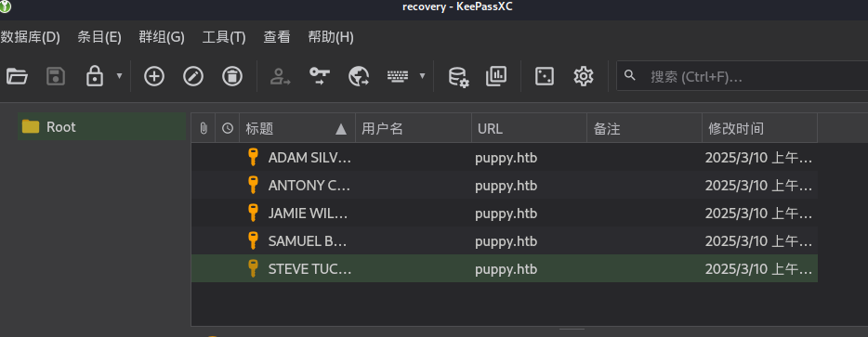Image resolution: width=868 pixels, height=337 pixels.
Task: Select the SAMUEL B… entry
Action: [505, 240]
